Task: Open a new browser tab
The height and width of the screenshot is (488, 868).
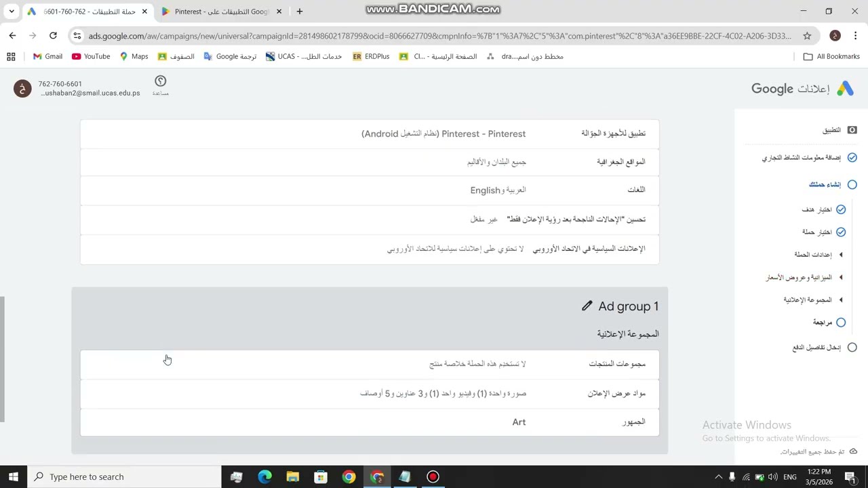Action: 300,12
